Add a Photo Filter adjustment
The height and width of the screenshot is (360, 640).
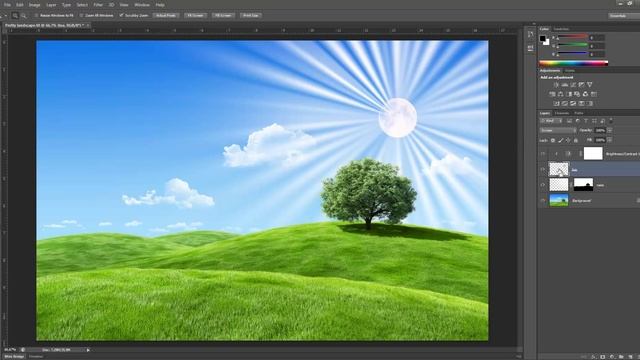[577, 94]
